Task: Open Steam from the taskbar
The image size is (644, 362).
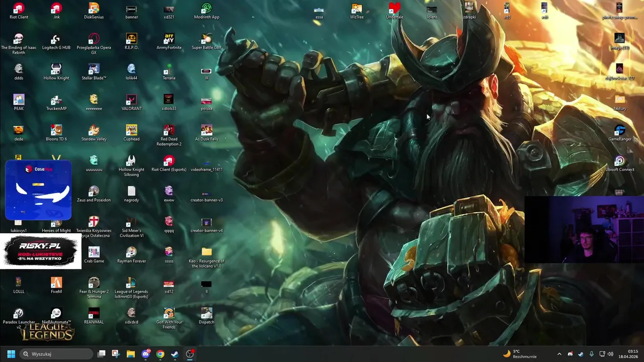Action: pyautogui.click(x=175, y=354)
